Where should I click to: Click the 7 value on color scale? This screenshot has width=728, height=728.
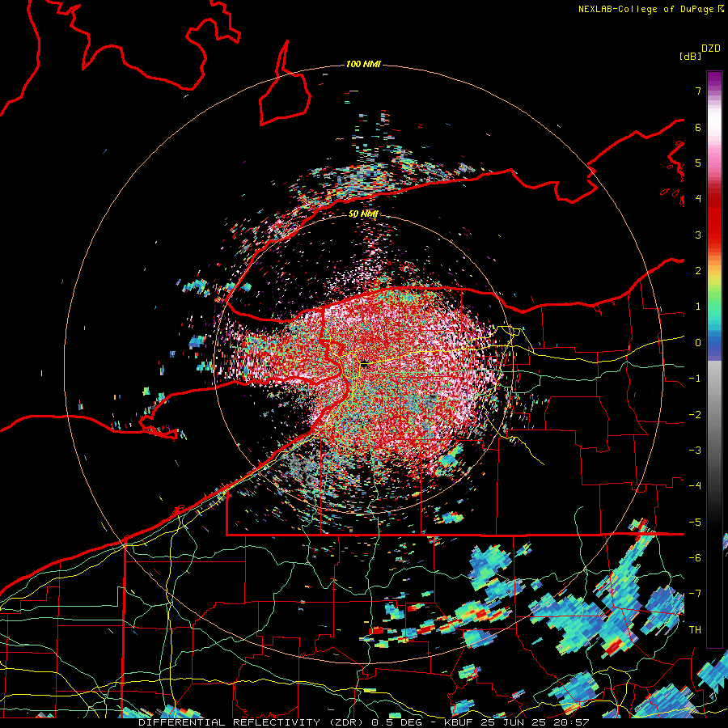point(698,91)
